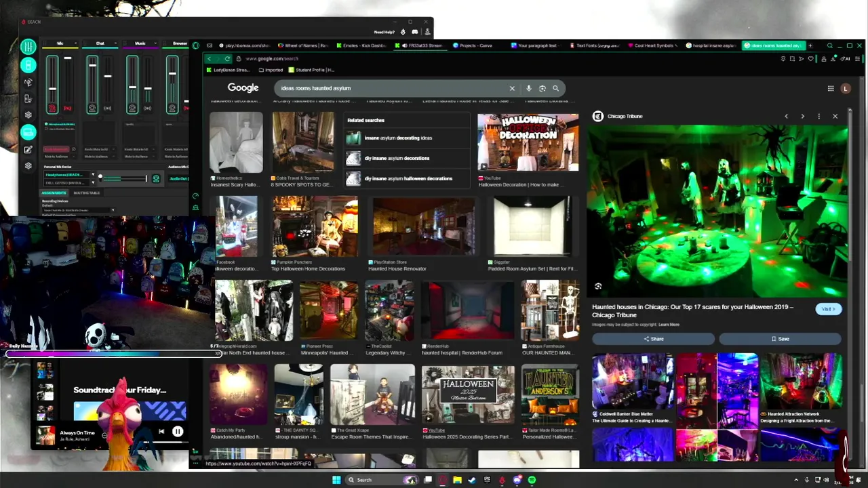868x488 pixels.
Task: Toggle personal mix headphone monitor button
Action: pos(156,178)
